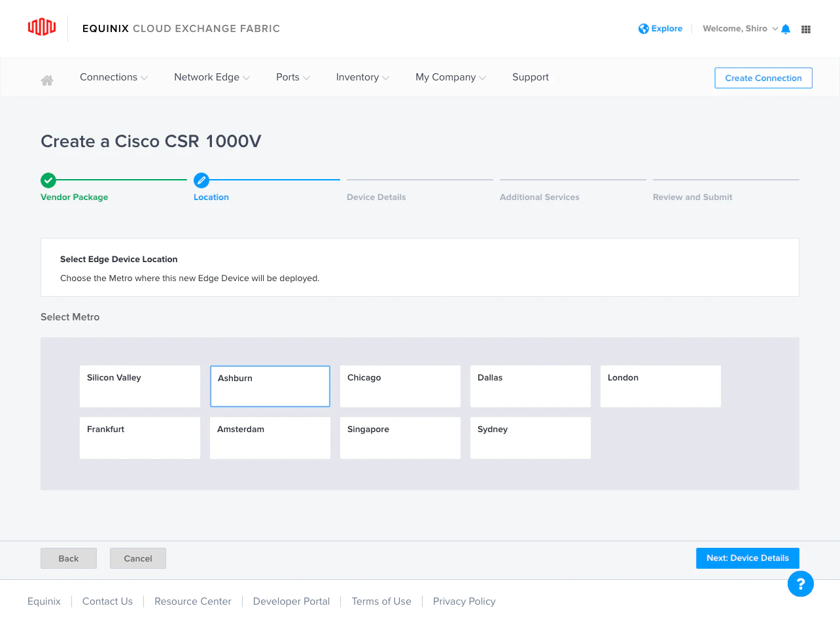840x623 pixels.
Task: Pick the Frankfurt metro
Action: pos(140,438)
